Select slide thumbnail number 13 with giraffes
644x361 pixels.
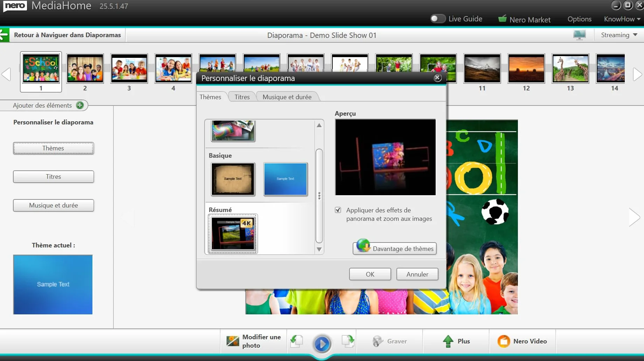(570, 69)
